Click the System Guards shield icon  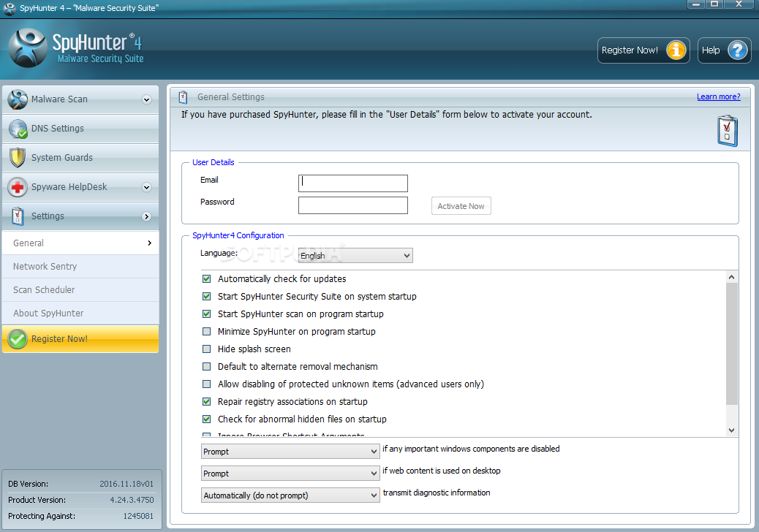coord(18,158)
